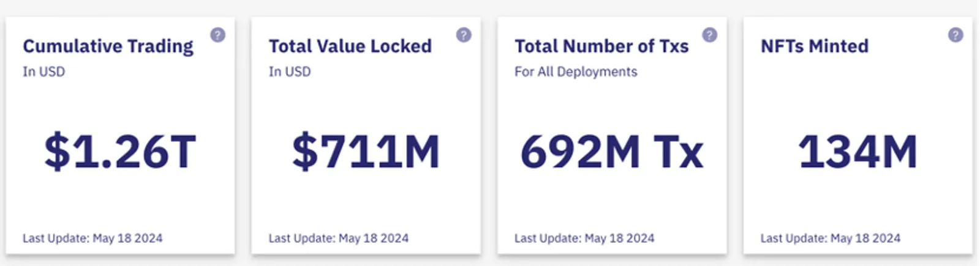Click the 'For All Deployments' subtitle

pos(576,72)
